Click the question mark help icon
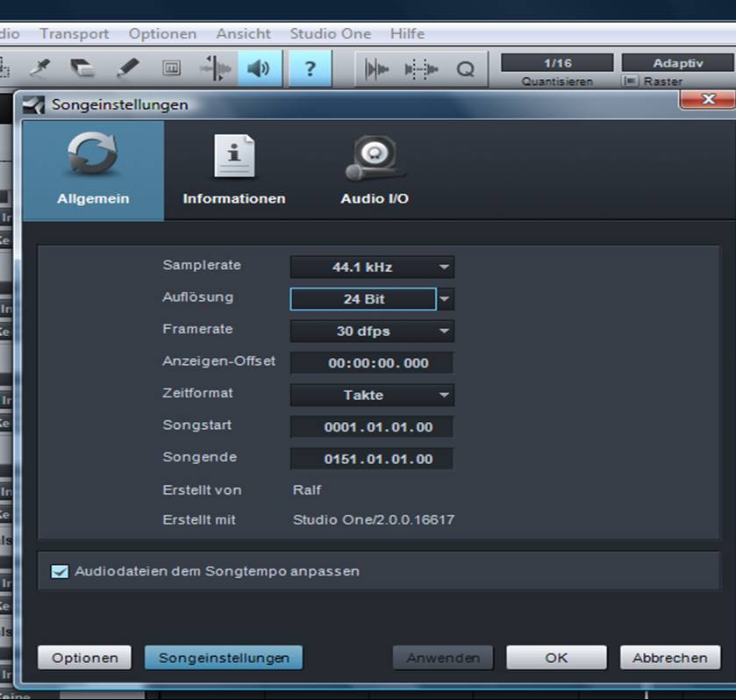Viewport: 736px width, 700px height. point(311,68)
